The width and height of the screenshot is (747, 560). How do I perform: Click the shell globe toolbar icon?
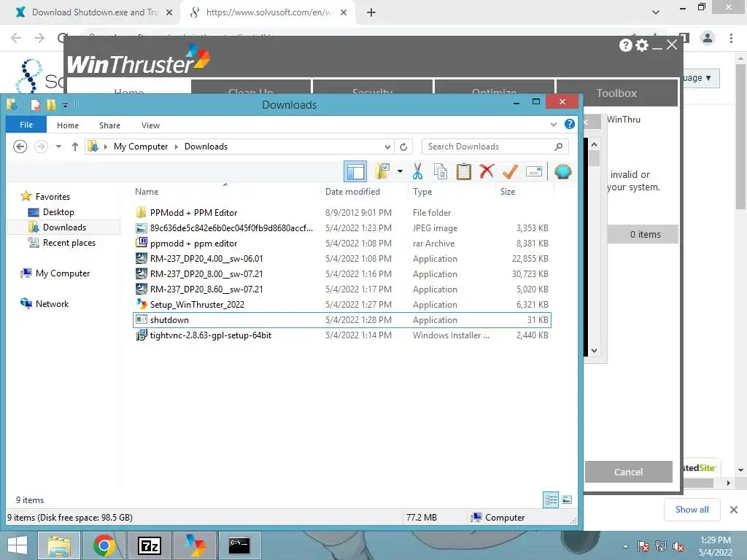tap(562, 171)
